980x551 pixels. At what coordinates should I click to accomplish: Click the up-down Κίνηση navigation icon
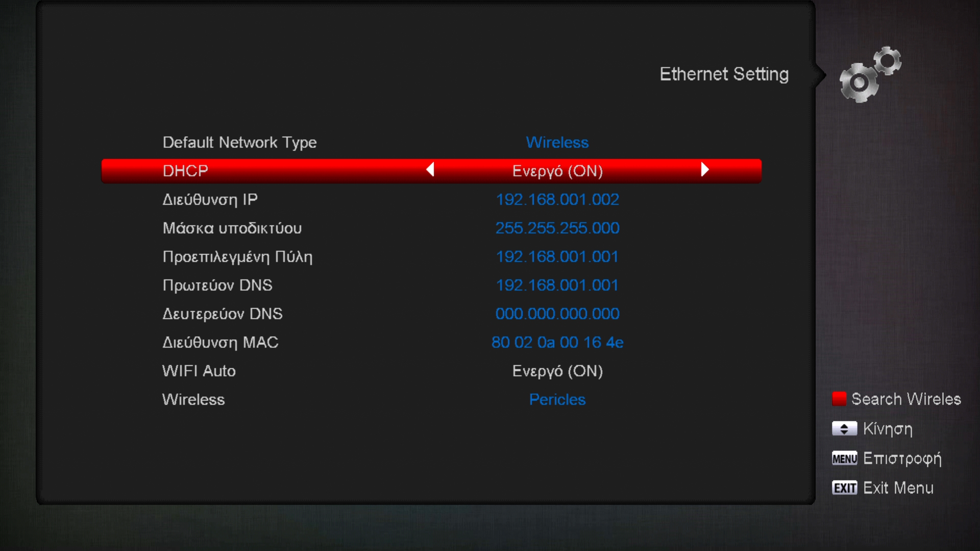coord(844,429)
